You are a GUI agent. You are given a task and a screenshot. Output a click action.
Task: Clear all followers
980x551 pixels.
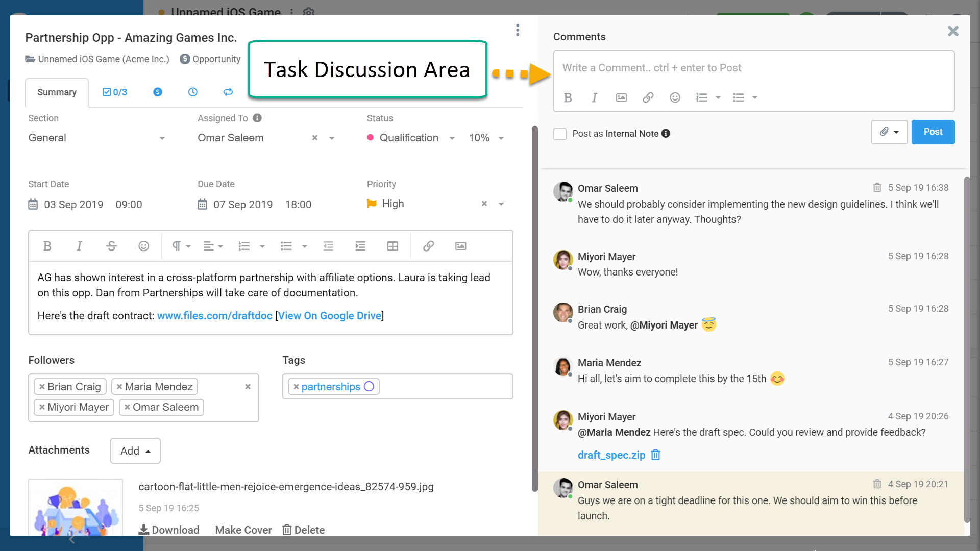pyautogui.click(x=248, y=387)
